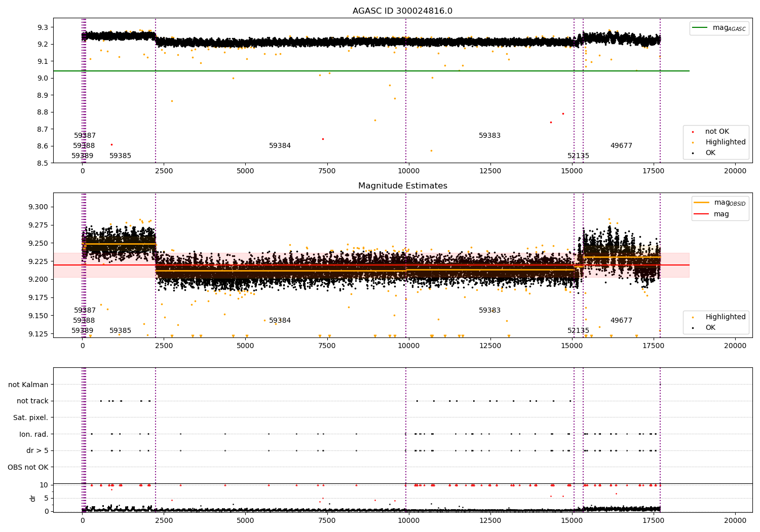Click OBSID label 52135 in the top plot
The height and width of the screenshot is (532, 760).
pyautogui.click(x=578, y=156)
